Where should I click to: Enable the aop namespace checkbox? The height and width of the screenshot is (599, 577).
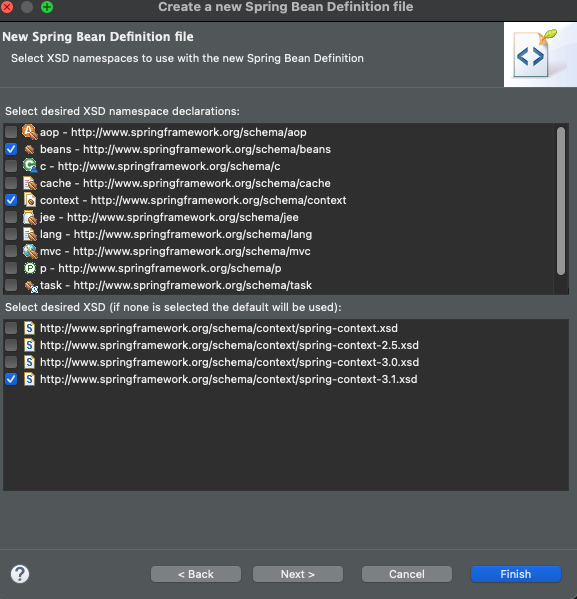(11, 132)
